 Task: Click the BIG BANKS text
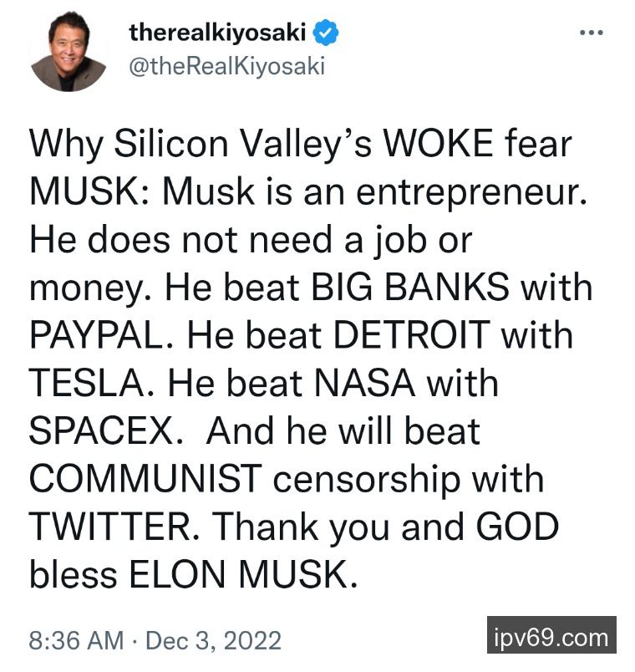[411, 288]
